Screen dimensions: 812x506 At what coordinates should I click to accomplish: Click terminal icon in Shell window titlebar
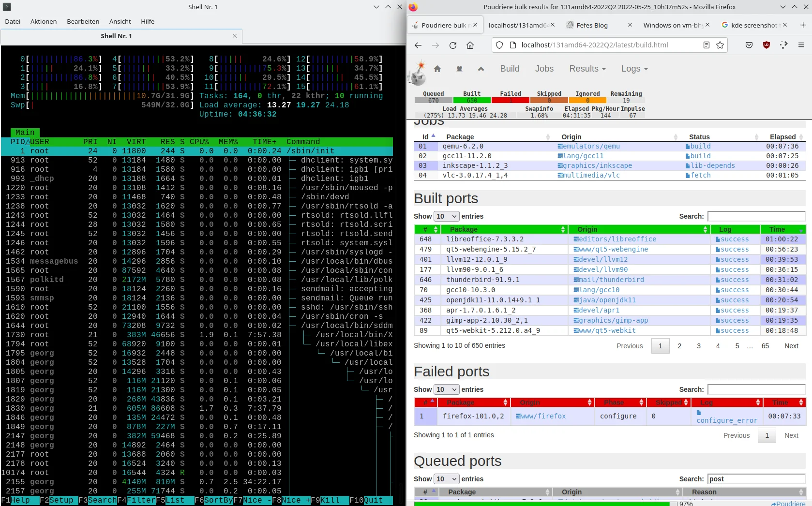point(7,7)
